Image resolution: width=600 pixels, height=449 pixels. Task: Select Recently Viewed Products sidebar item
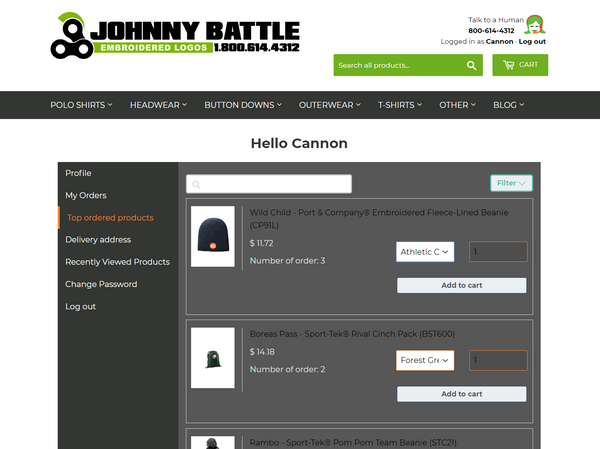click(x=117, y=262)
